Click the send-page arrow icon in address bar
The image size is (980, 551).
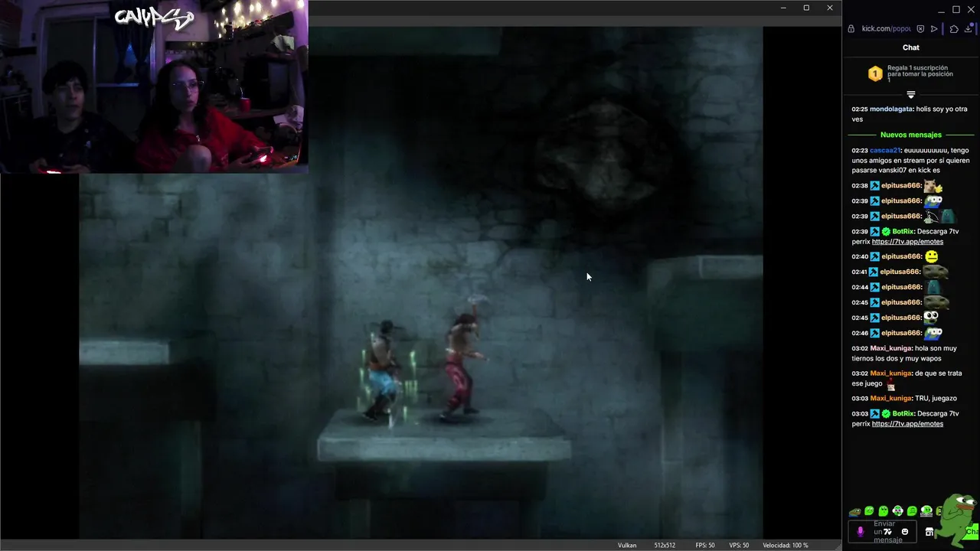[934, 29]
